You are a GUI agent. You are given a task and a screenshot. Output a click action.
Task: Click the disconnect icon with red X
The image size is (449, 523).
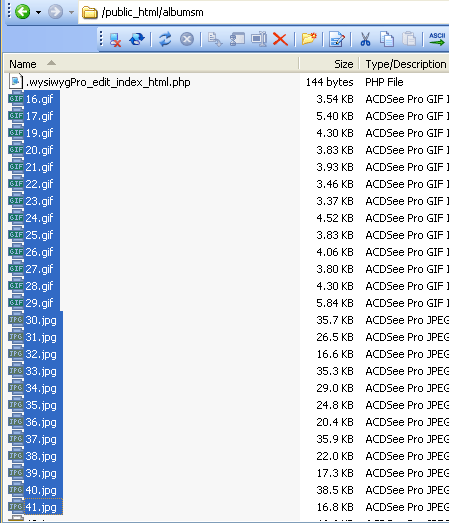(115, 39)
